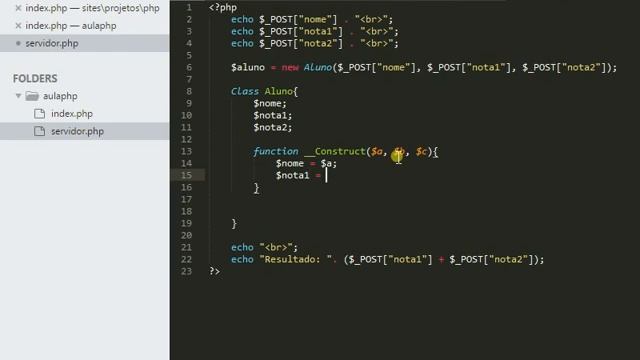The image size is (640, 360).
Task: Click the FOLDERS sidebar heading
Action: (35, 78)
